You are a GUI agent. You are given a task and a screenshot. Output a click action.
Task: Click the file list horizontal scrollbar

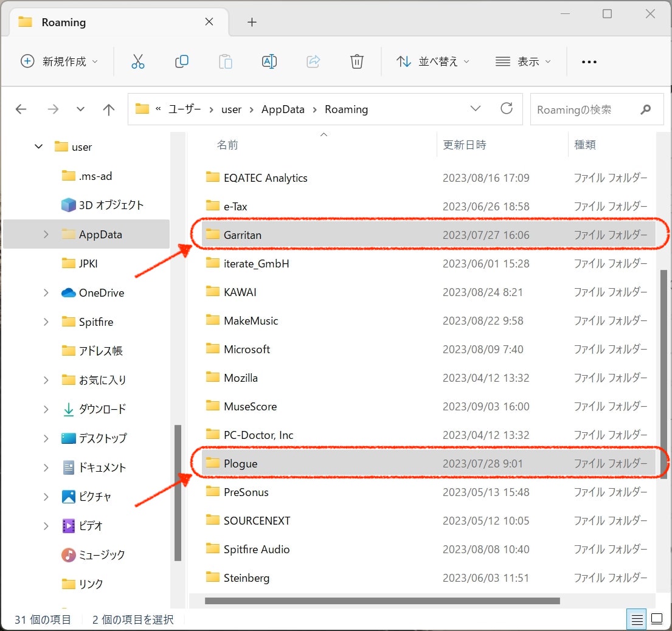point(383,601)
